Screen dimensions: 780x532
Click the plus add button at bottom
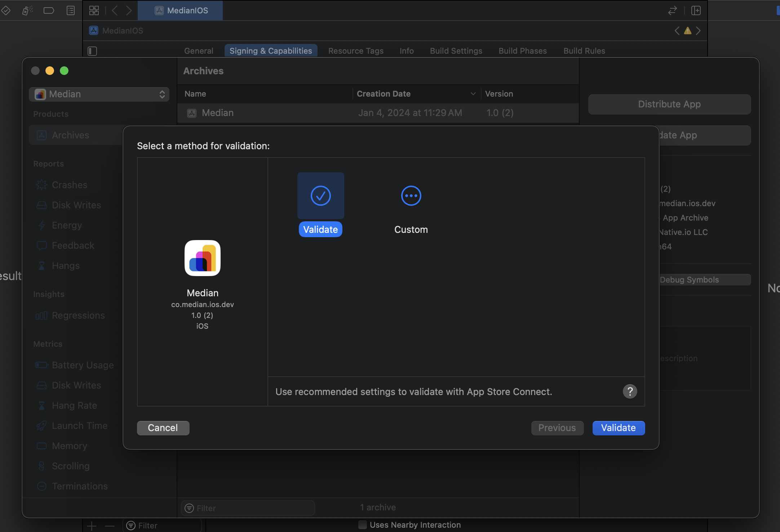click(92, 526)
